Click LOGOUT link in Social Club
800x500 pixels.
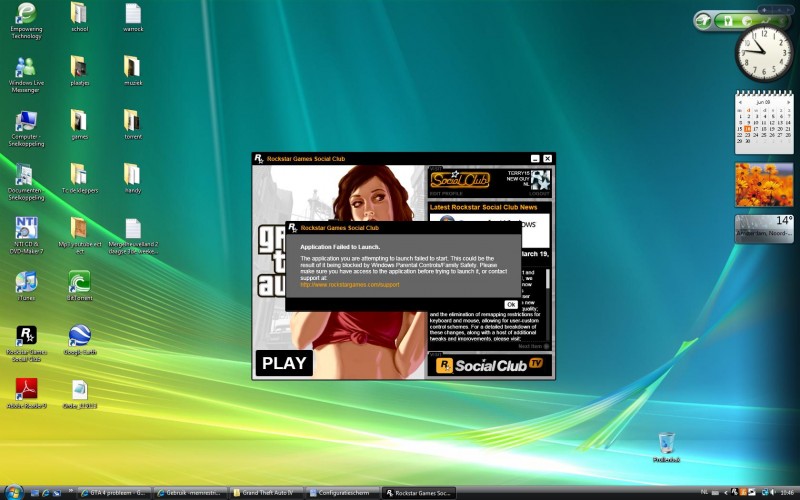539,194
